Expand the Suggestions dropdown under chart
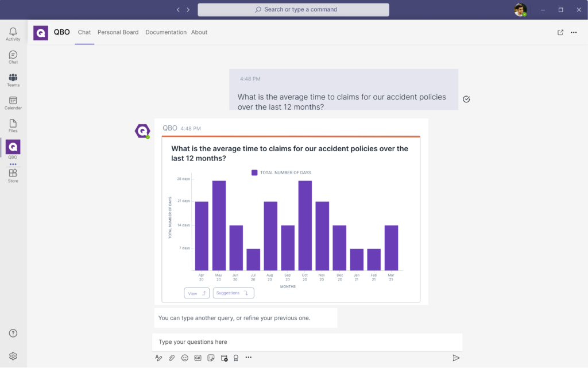 click(233, 293)
